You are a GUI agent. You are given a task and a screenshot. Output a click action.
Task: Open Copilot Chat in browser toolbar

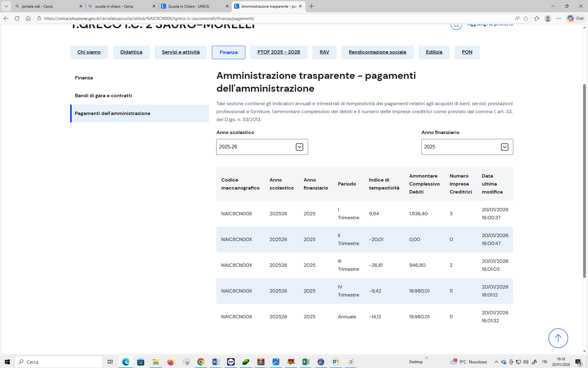575,18
